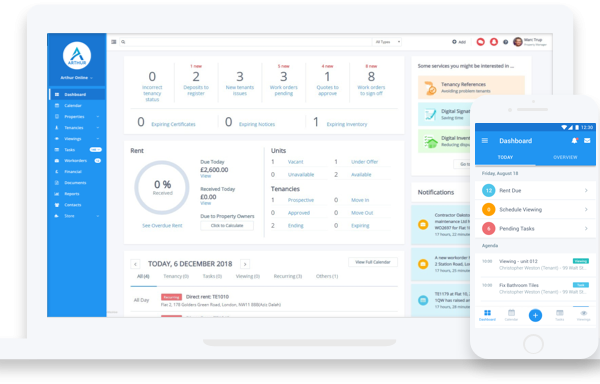
Task: Expand the Properties submenu chevron
Action: coord(98,117)
